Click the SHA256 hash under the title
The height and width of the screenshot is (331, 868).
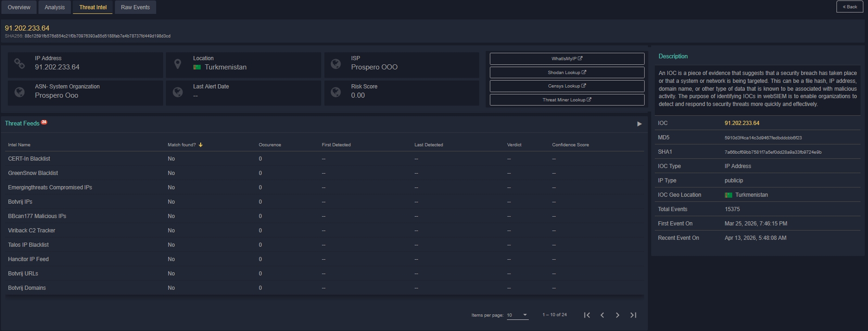97,36
